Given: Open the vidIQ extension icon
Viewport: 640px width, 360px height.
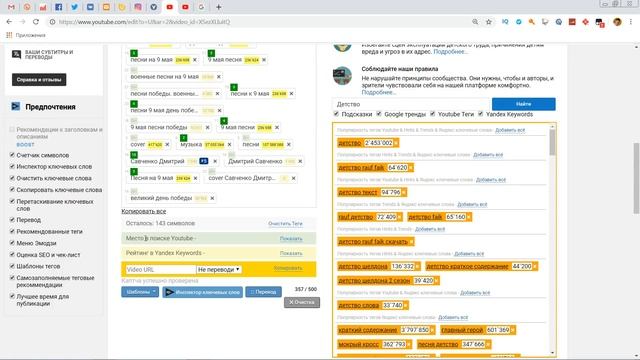Looking at the screenshot, I should 505,22.
